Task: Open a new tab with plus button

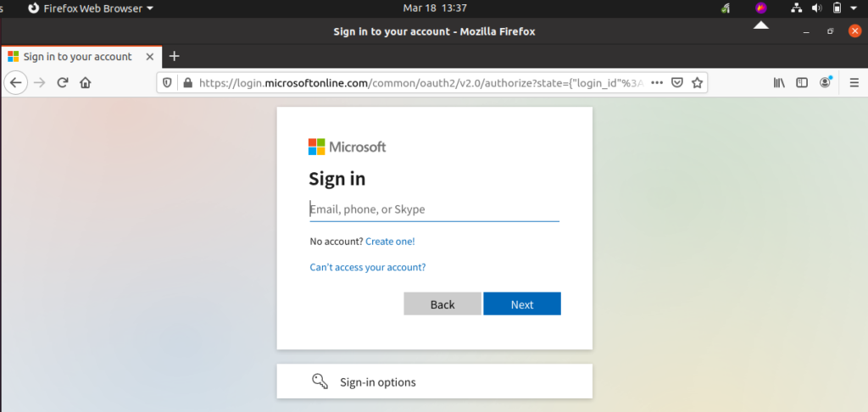Action: (175, 56)
